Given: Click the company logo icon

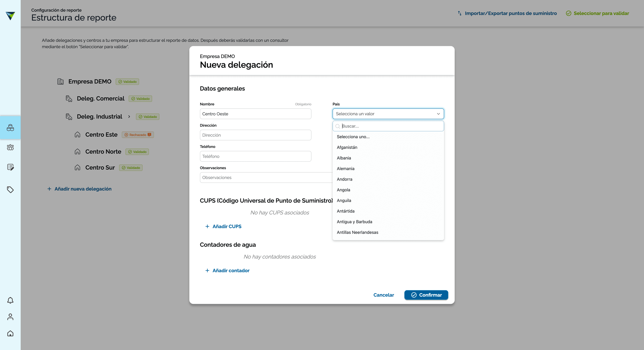Looking at the screenshot, I should [x=10, y=16].
